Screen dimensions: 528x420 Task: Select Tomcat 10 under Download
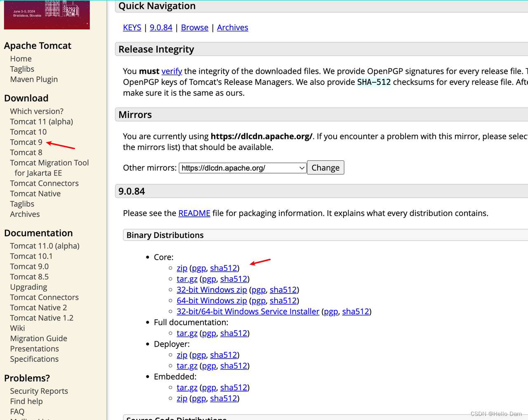(28, 132)
